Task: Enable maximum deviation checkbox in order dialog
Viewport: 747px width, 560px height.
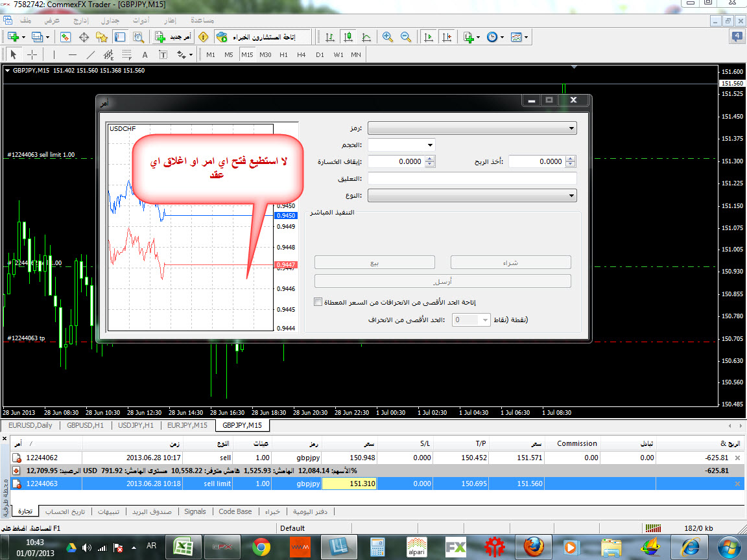Action: 318,302
